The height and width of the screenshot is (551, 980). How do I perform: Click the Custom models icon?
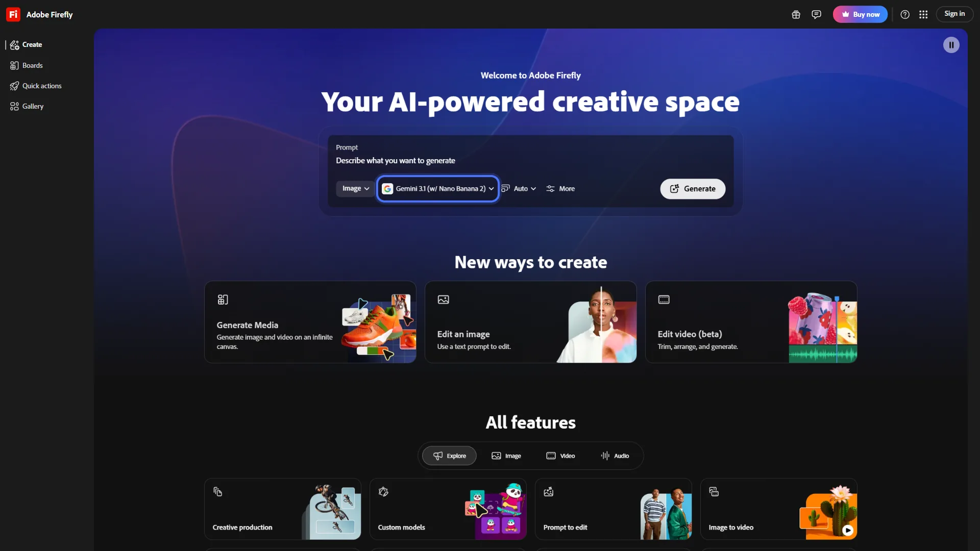point(383,492)
